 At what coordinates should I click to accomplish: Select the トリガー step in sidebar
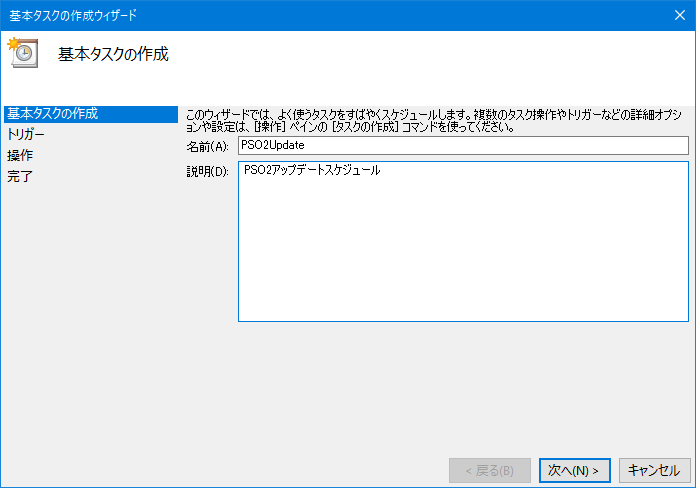pos(26,134)
